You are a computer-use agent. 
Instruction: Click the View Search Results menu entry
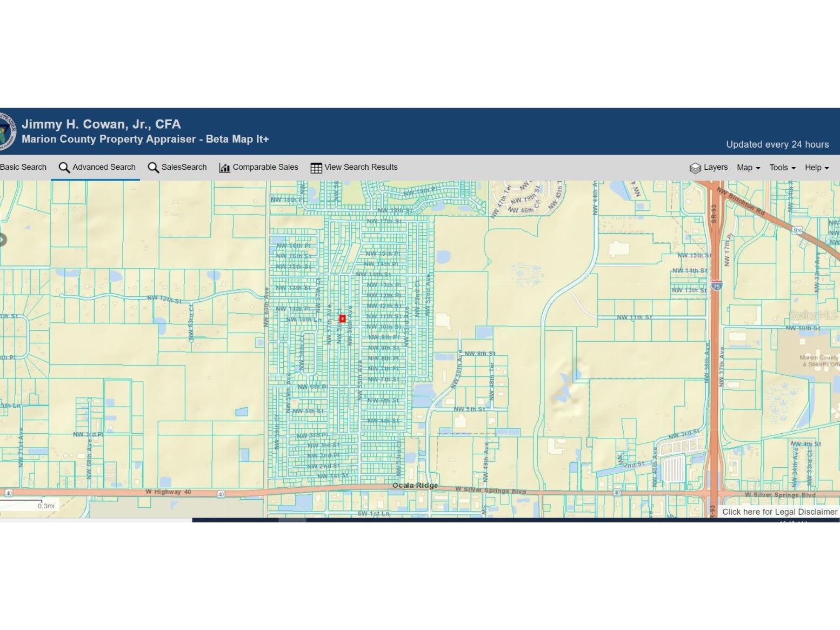click(x=361, y=167)
